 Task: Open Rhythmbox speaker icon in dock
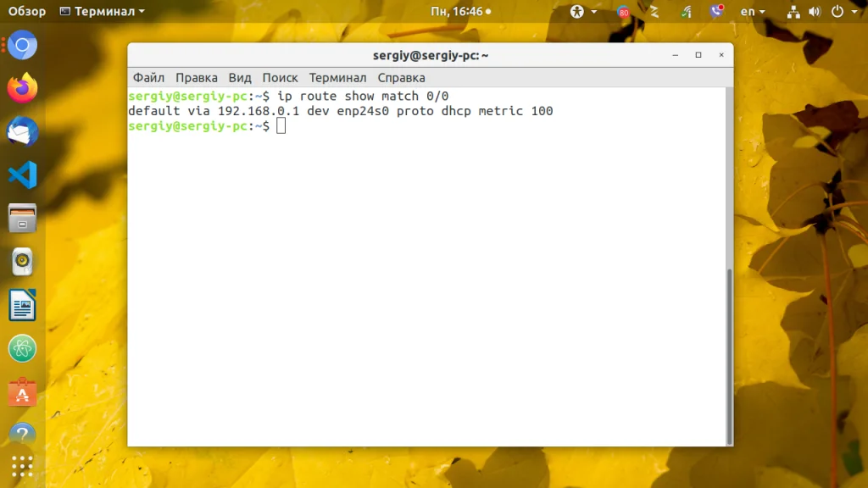[x=22, y=262]
